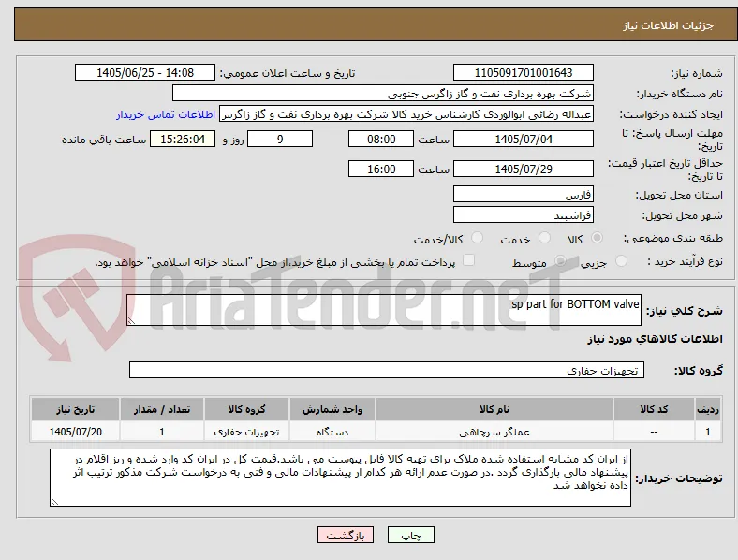Click the need number field 1105091701001643
Image resolution: width=738 pixels, height=560 pixels.
[x=524, y=72]
